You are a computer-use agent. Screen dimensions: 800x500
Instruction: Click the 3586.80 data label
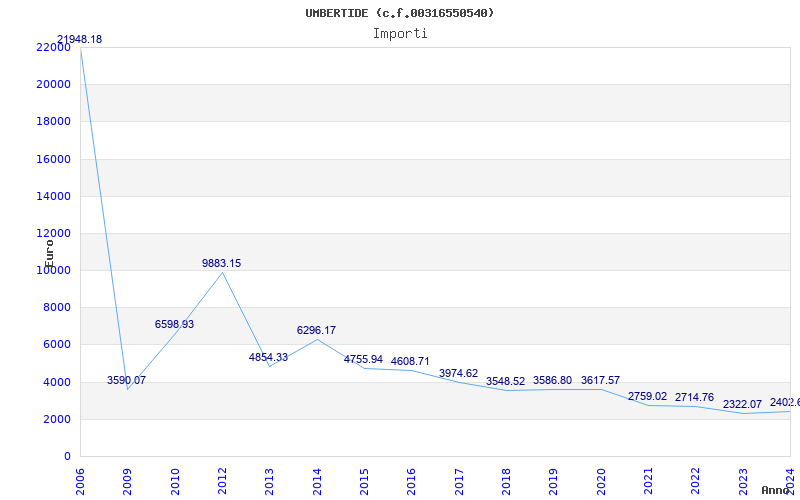pyautogui.click(x=553, y=380)
